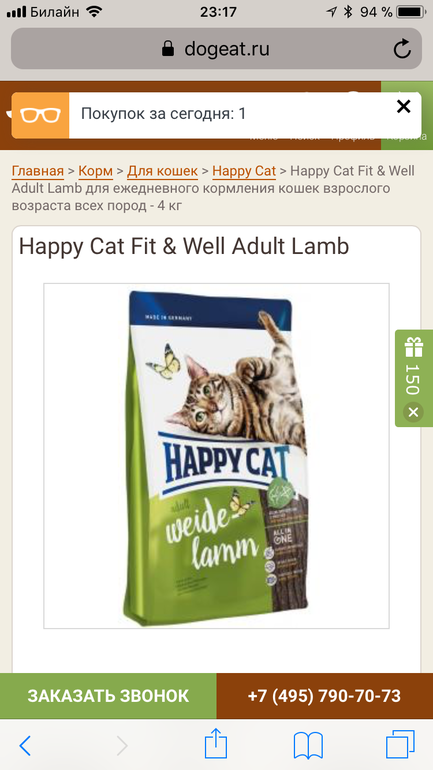Open the Safari share sheet icon
The height and width of the screenshot is (770, 433).
pos(216,743)
